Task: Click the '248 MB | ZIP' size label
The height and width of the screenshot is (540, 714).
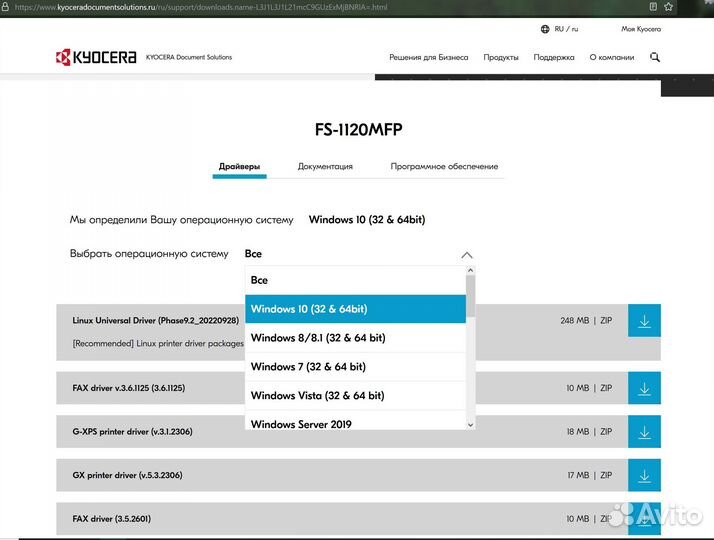Action: click(x=586, y=321)
